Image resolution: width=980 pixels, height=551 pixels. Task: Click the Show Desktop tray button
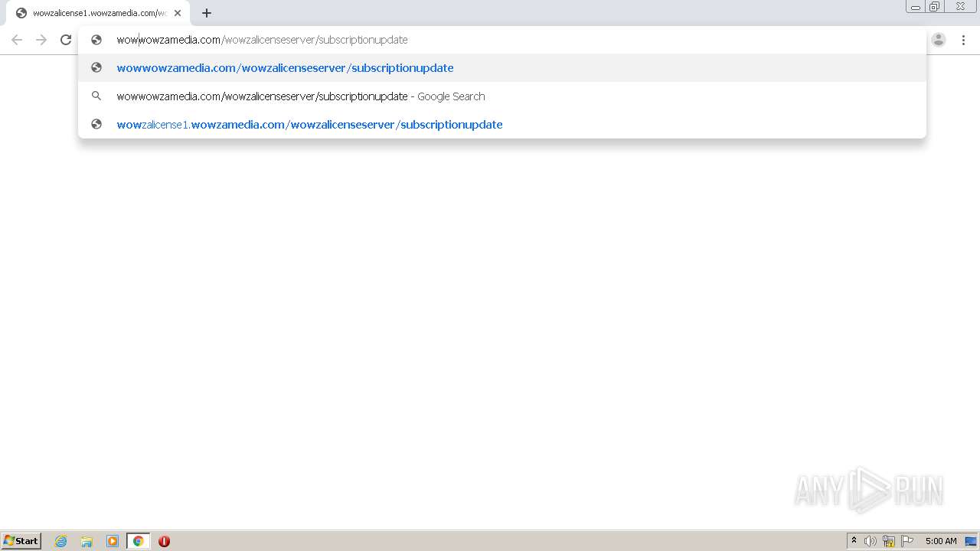click(971, 541)
